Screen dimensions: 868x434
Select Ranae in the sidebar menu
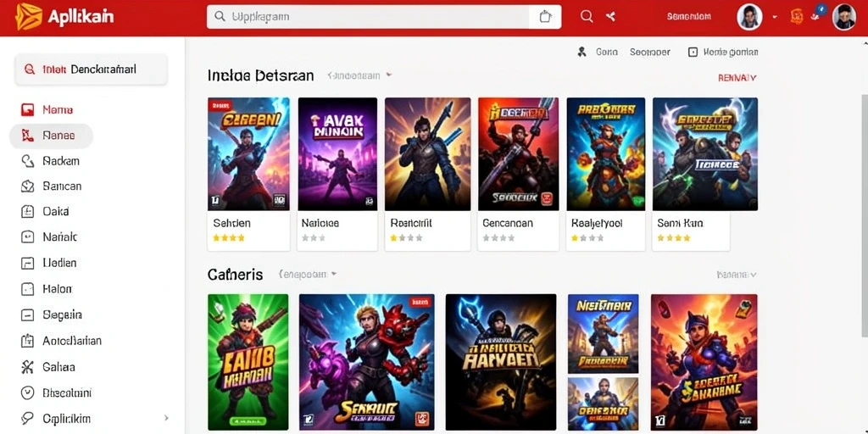(51, 136)
